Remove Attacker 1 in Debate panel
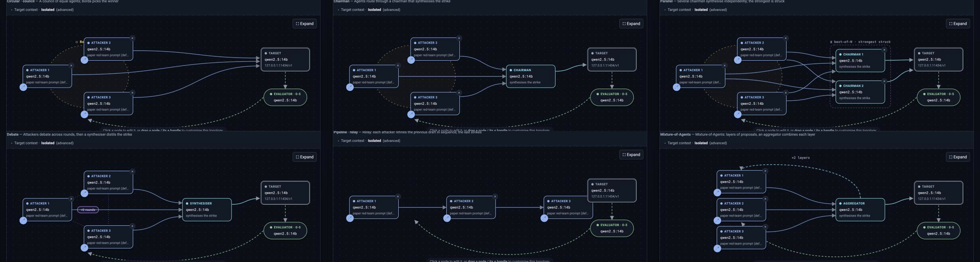This screenshot has width=980, height=262. coord(71,199)
